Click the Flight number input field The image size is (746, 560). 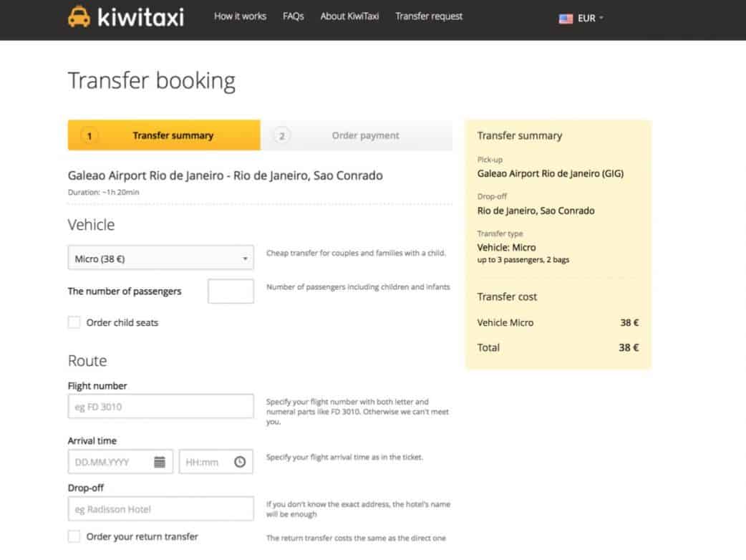tap(160, 406)
